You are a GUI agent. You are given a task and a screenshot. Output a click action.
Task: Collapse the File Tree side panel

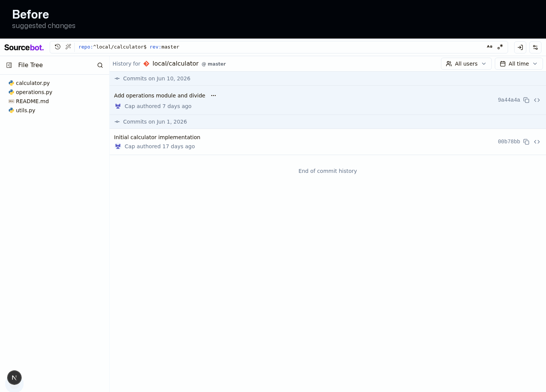9,65
